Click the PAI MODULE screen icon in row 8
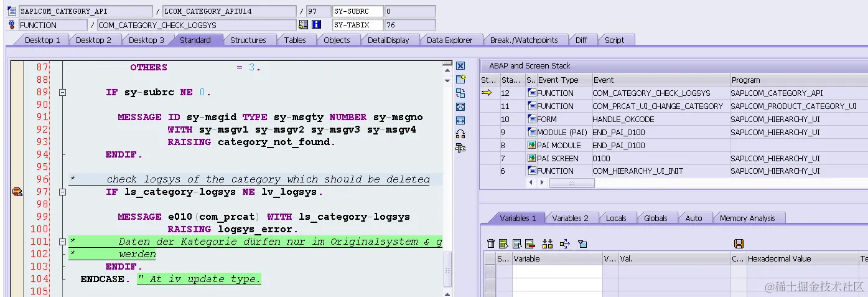Screen dimensions: 868x297 pyautogui.click(x=531, y=145)
